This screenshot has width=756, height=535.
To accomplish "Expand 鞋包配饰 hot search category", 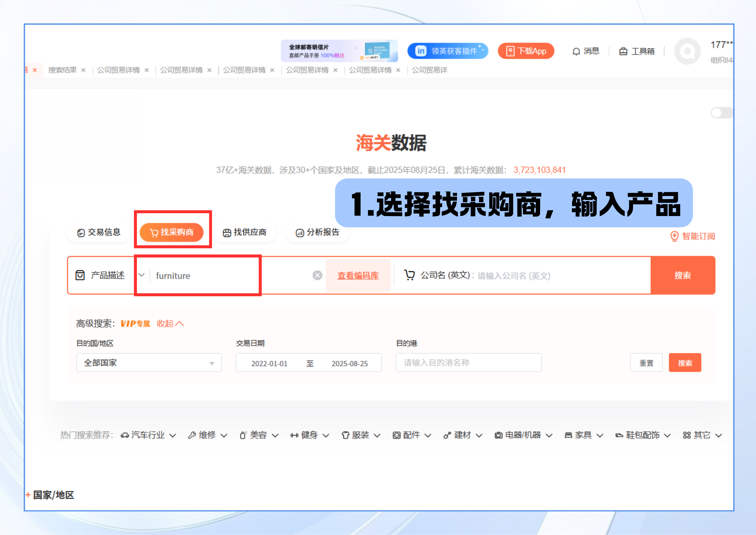I will (x=643, y=435).
